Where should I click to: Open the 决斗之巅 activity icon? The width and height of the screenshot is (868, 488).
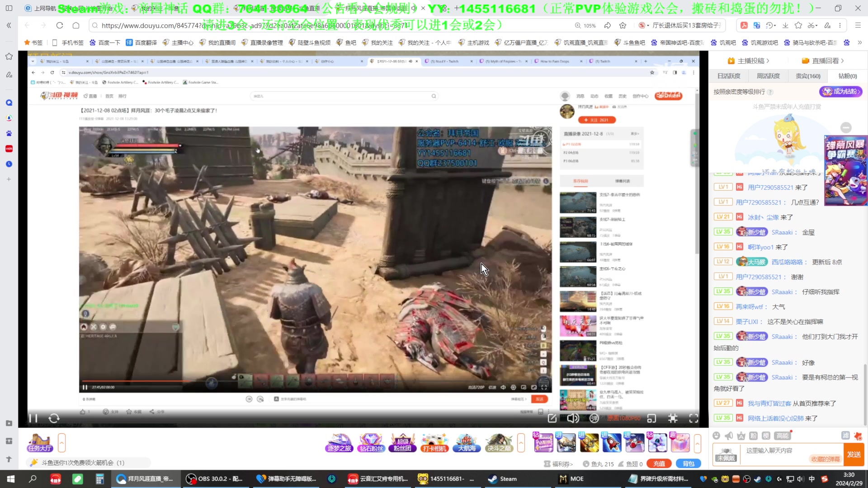tap(499, 443)
